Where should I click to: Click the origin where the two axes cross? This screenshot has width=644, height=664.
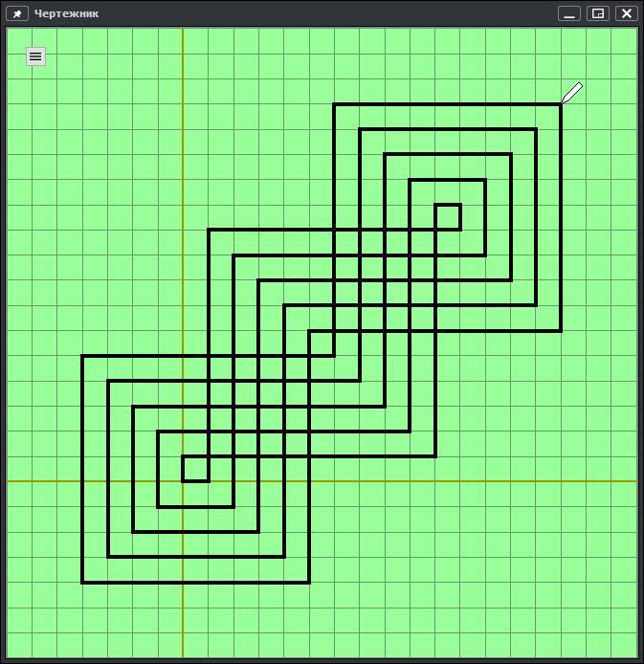tap(183, 481)
